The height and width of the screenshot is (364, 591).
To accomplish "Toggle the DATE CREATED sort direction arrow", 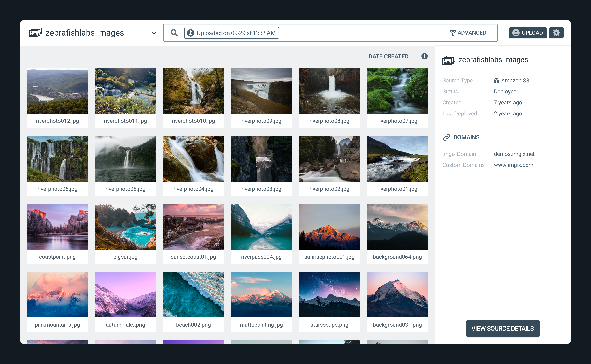I will click(x=424, y=56).
